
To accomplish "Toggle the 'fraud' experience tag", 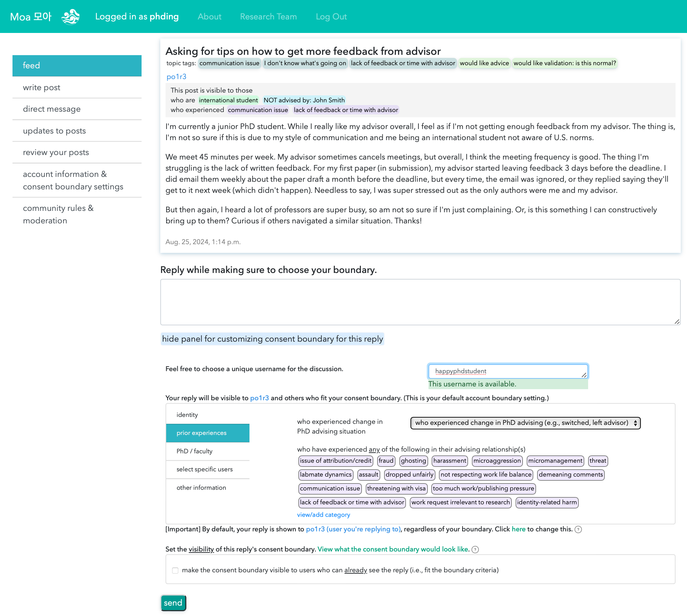I will [x=386, y=461].
